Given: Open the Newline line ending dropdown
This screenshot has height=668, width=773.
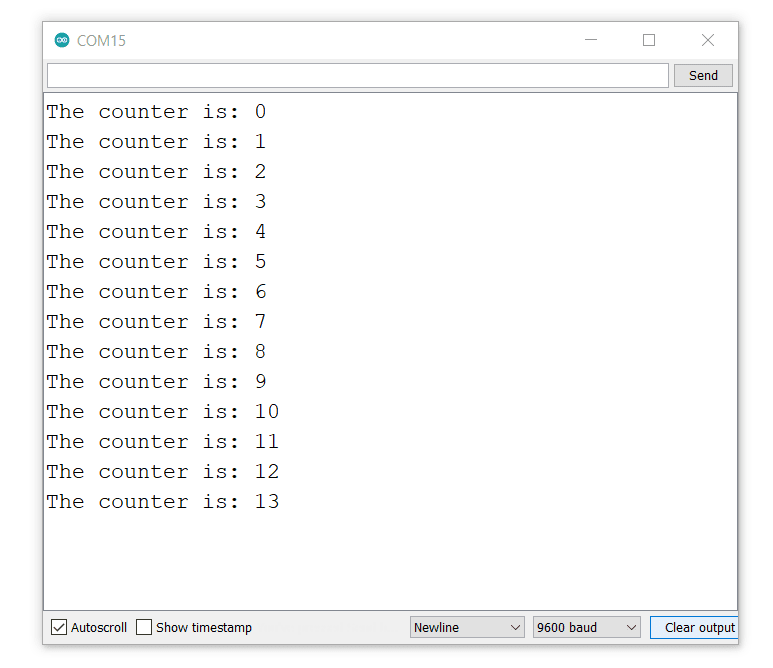Looking at the screenshot, I should click(467, 627).
